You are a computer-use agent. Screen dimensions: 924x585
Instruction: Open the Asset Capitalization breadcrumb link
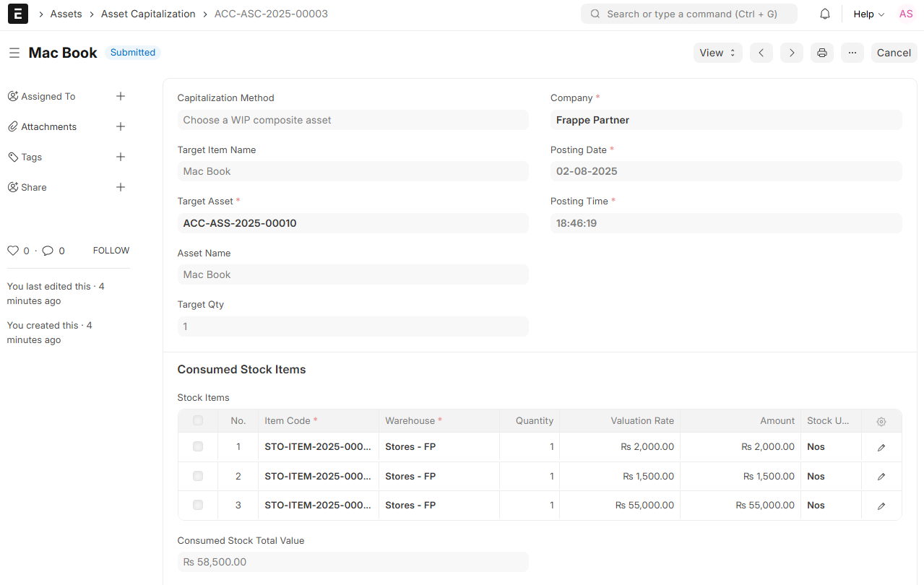click(x=148, y=14)
